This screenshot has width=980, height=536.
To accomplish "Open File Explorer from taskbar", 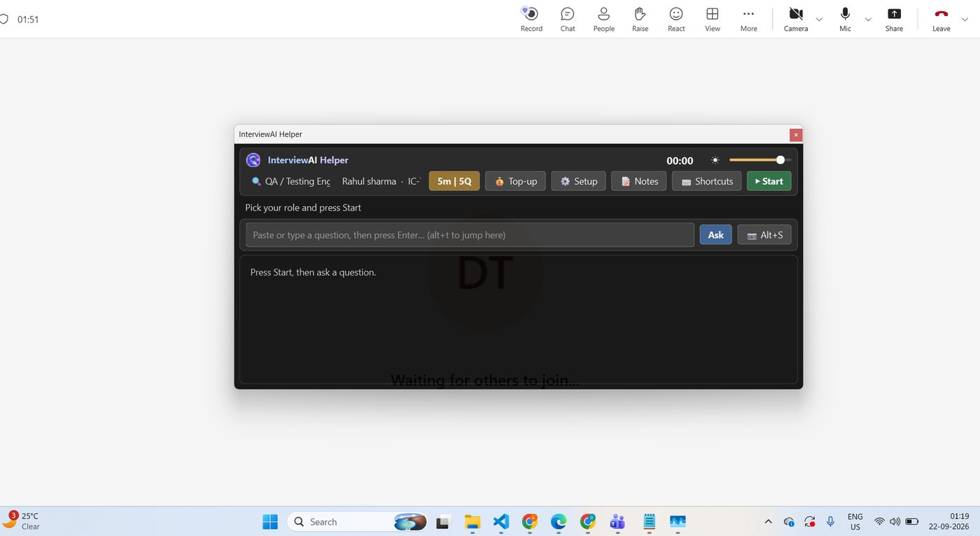I will (x=472, y=522).
